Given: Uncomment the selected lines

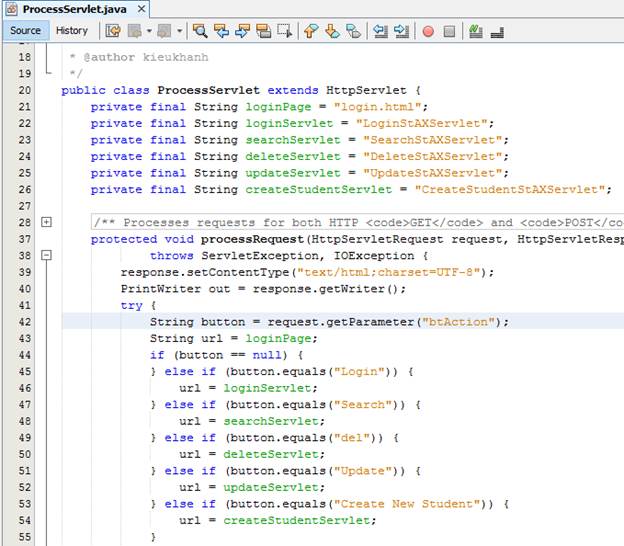Looking at the screenshot, I should [497, 32].
